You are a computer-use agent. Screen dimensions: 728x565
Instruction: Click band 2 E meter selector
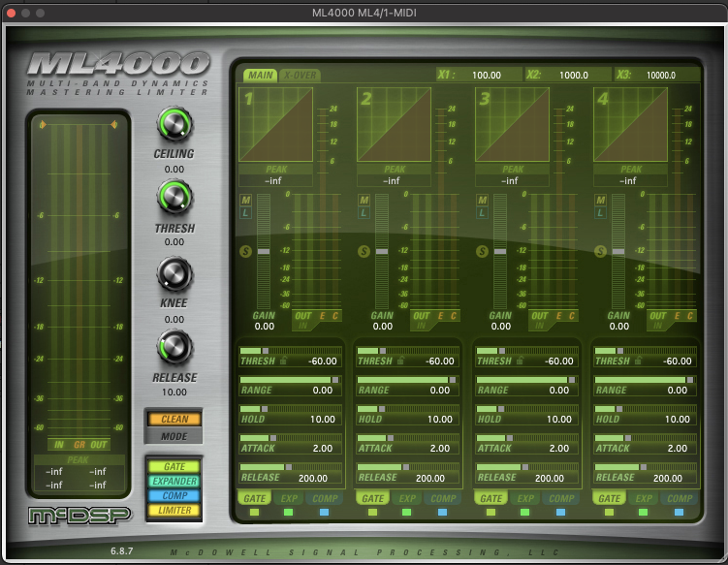(x=441, y=316)
